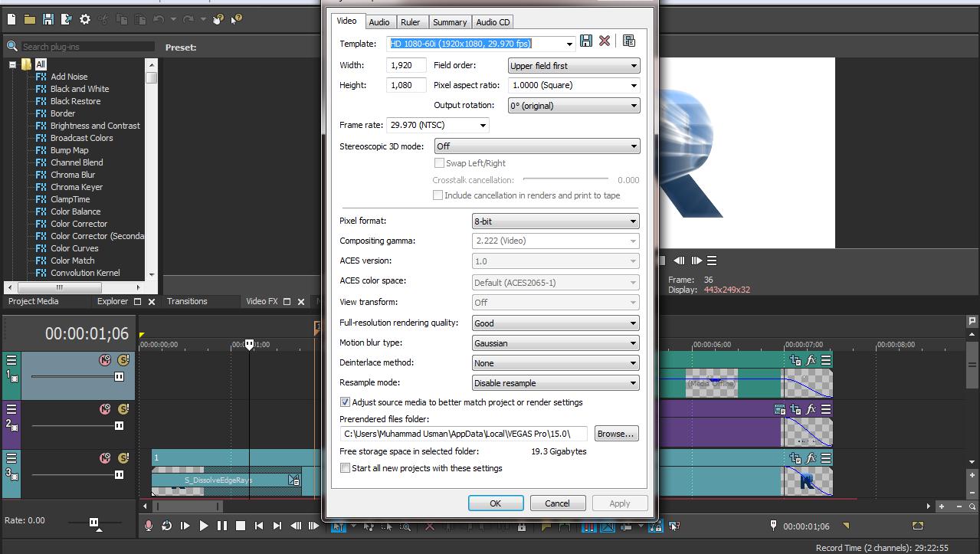Check Start all new projects with these settings

point(345,467)
